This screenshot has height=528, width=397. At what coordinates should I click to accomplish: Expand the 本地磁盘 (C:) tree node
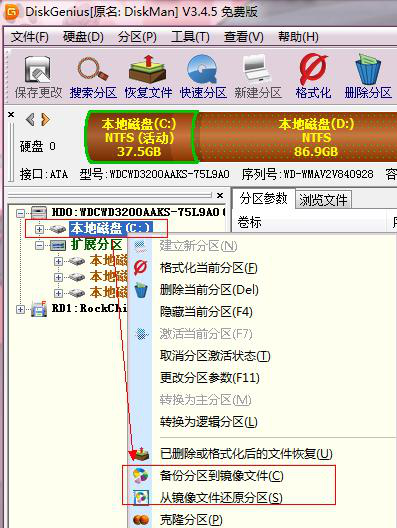pos(39,229)
